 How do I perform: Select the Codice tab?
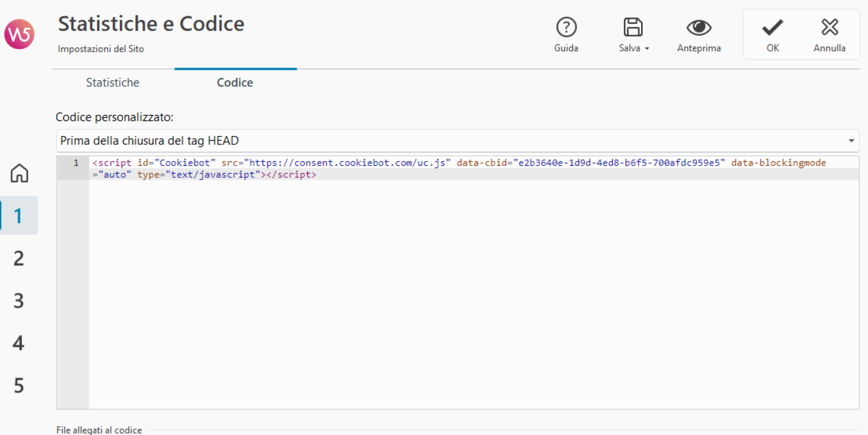coord(235,82)
